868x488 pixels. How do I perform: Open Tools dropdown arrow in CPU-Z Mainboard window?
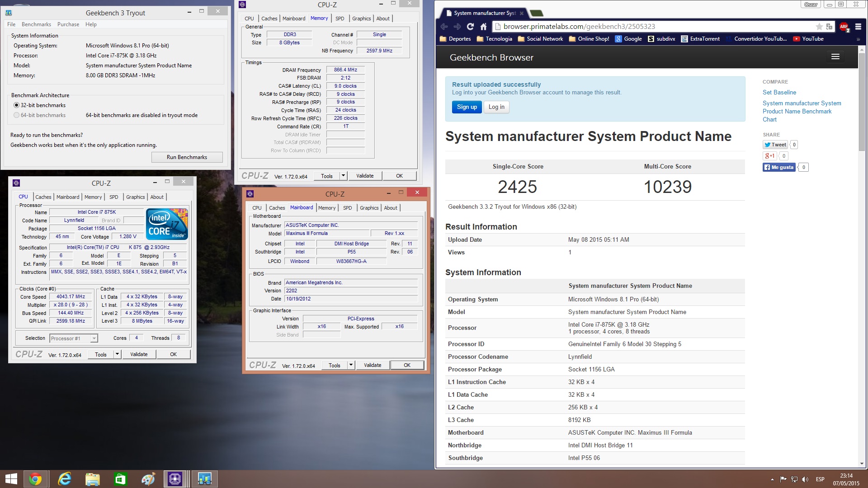[x=351, y=365]
